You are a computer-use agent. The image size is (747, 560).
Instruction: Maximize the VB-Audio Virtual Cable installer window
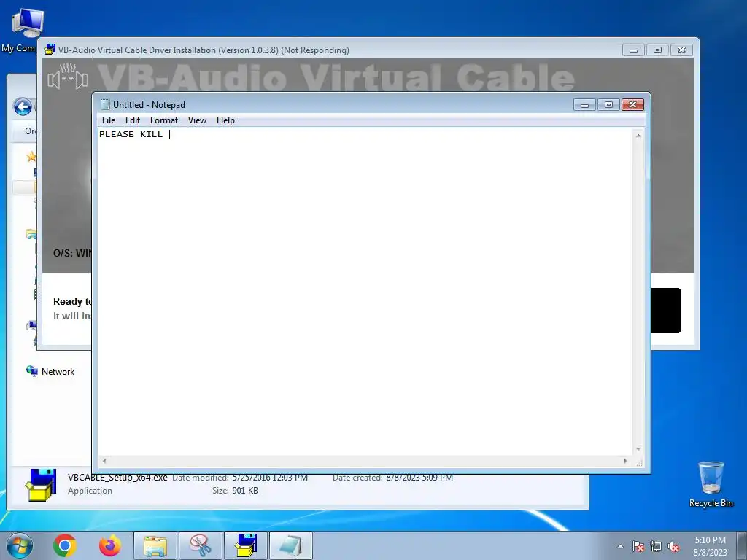tap(657, 50)
